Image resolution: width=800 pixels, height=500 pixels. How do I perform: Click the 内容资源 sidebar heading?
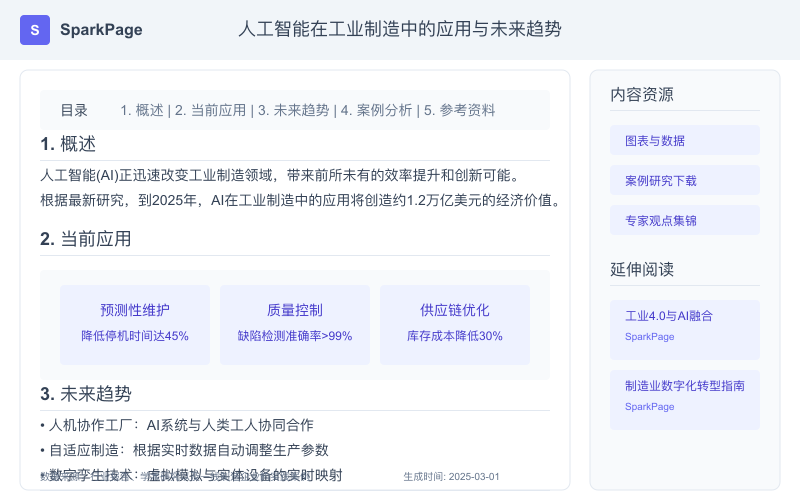pos(642,94)
